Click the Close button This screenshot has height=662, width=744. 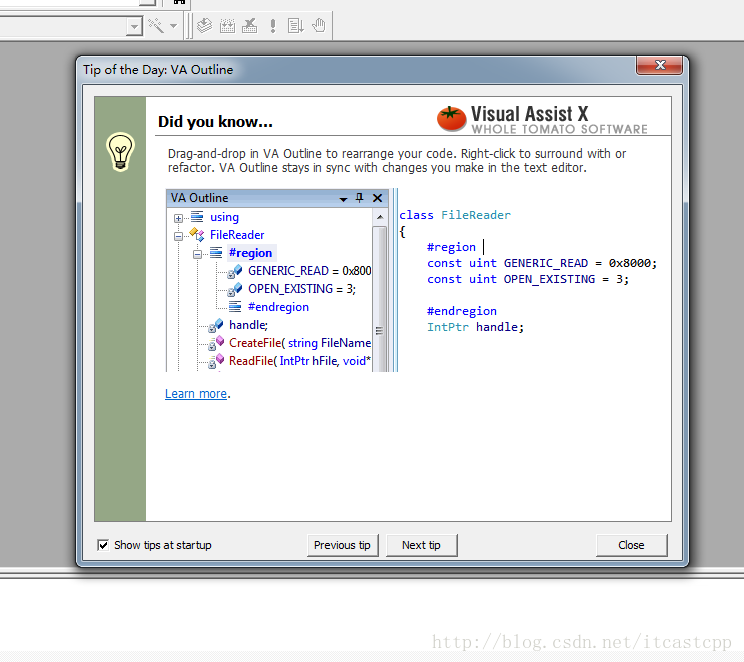(631, 545)
